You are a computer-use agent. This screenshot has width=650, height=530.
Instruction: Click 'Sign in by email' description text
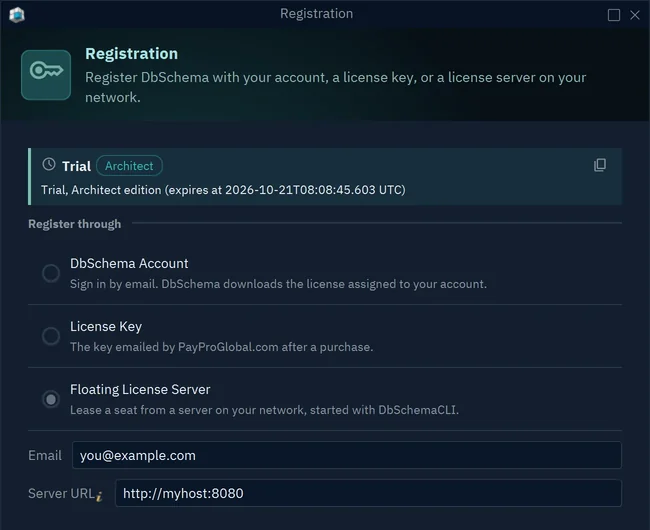pyautogui.click(x=278, y=284)
